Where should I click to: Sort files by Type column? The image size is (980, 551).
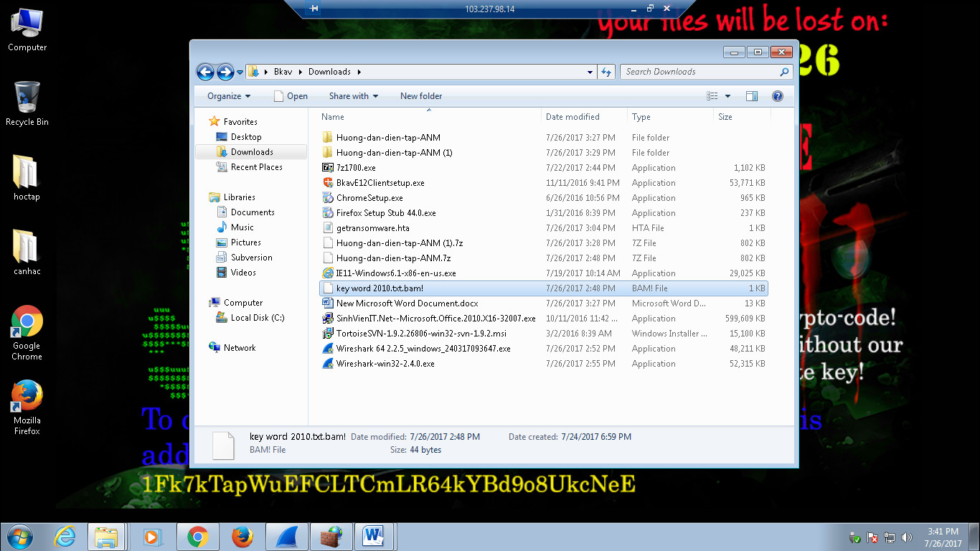pyautogui.click(x=670, y=117)
